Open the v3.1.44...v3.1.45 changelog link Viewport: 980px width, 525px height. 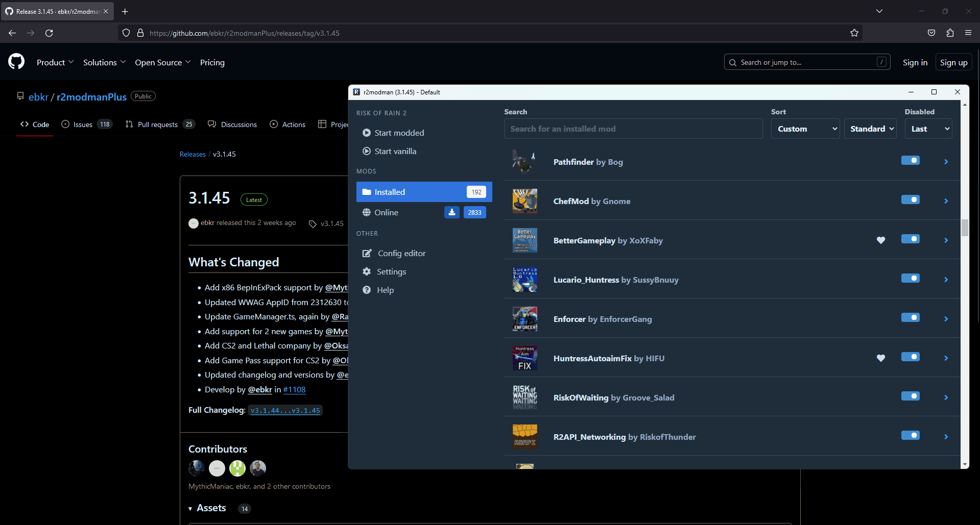click(285, 410)
